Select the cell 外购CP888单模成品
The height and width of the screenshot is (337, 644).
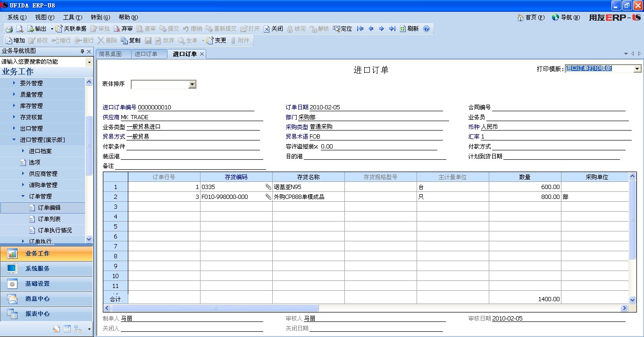click(x=308, y=197)
